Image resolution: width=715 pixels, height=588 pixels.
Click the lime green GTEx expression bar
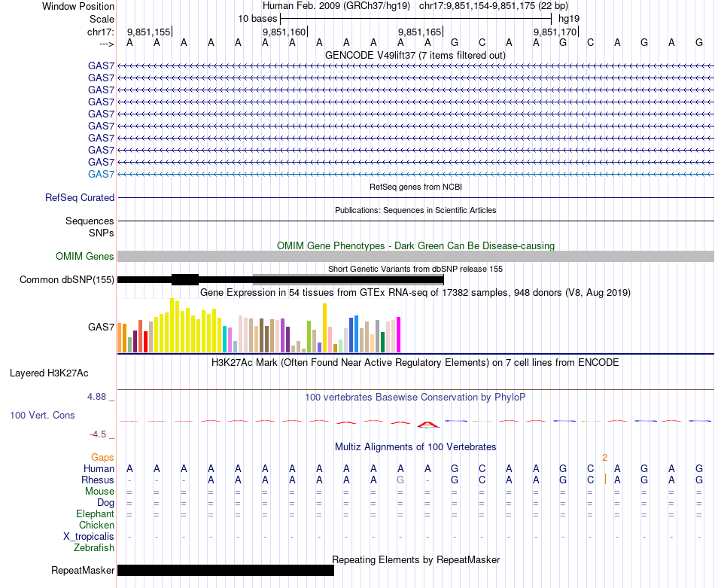(309, 337)
